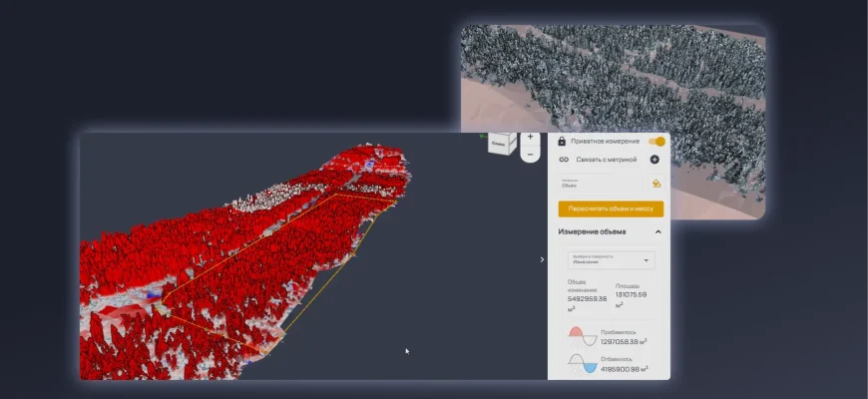Click the zoom out minus button
The image size is (868, 399).
530,155
